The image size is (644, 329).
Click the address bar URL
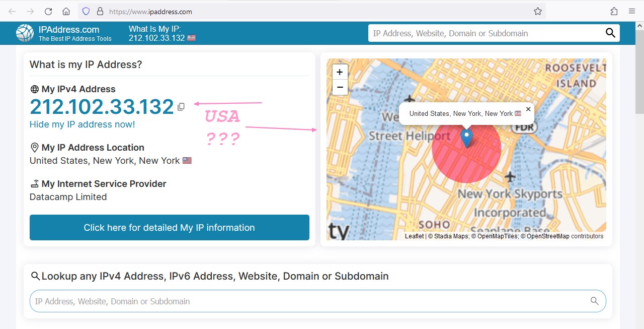tap(150, 11)
